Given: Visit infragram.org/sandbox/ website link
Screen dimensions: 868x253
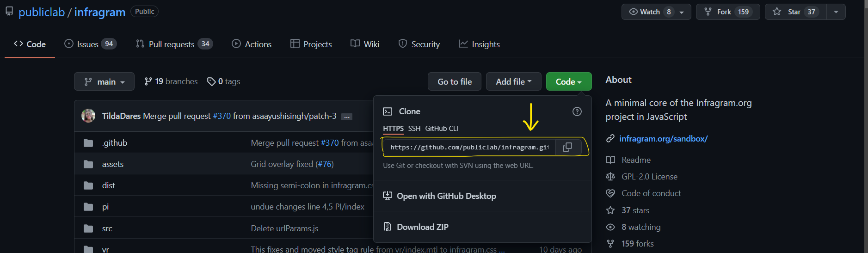Looking at the screenshot, I should pos(663,139).
